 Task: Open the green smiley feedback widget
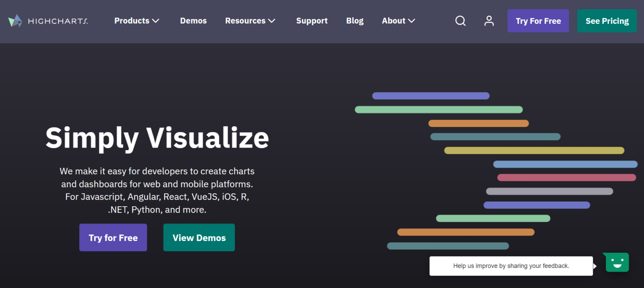(x=617, y=263)
